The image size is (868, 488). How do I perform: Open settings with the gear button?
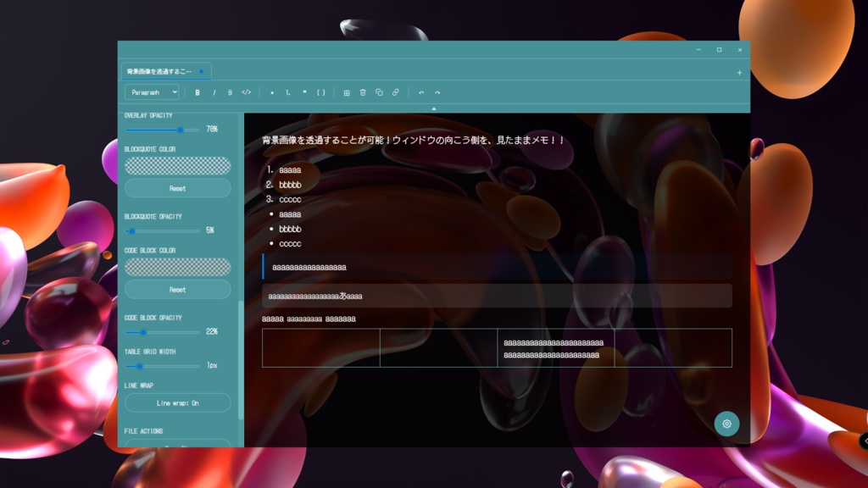tap(726, 424)
